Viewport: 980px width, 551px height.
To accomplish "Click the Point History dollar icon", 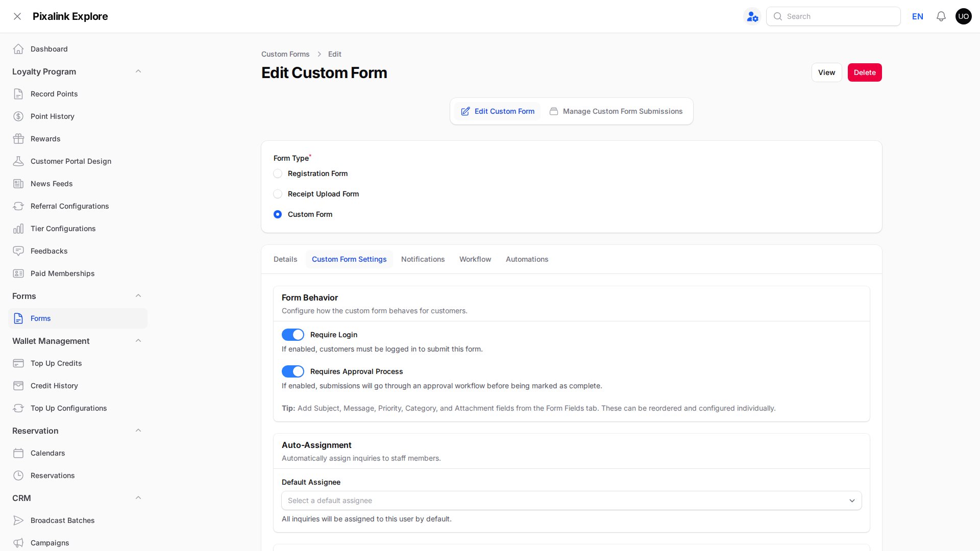I will pyautogui.click(x=18, y=116).
